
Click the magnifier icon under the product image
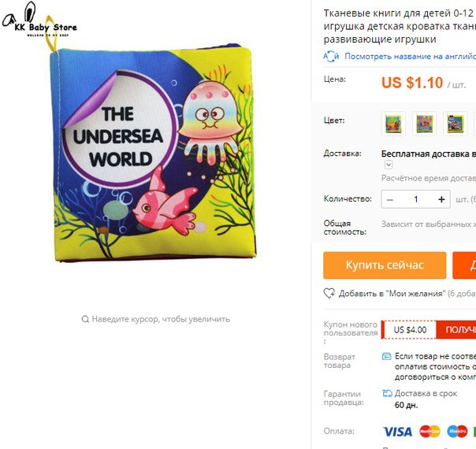tap(85, 319)
